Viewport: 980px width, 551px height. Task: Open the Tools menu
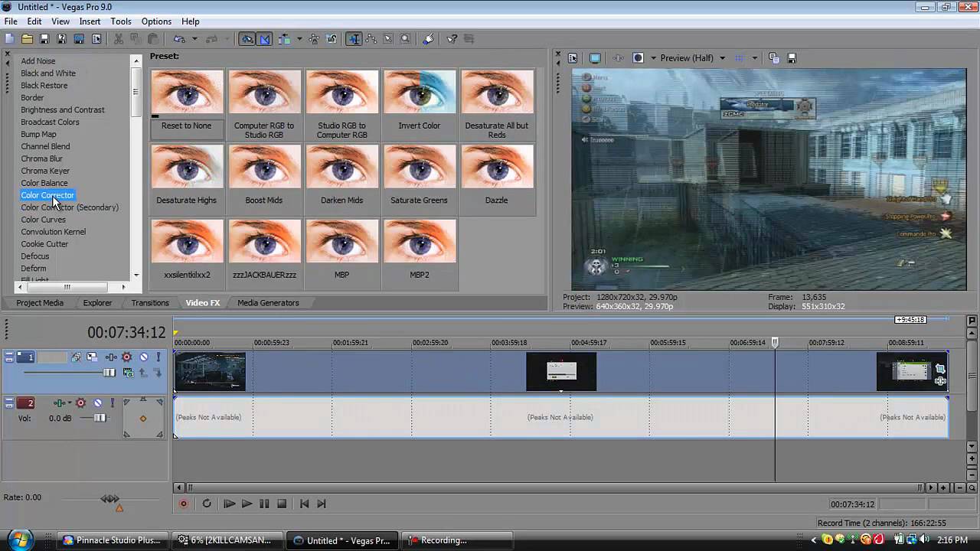pyautogui.click(x=121, y=21)
